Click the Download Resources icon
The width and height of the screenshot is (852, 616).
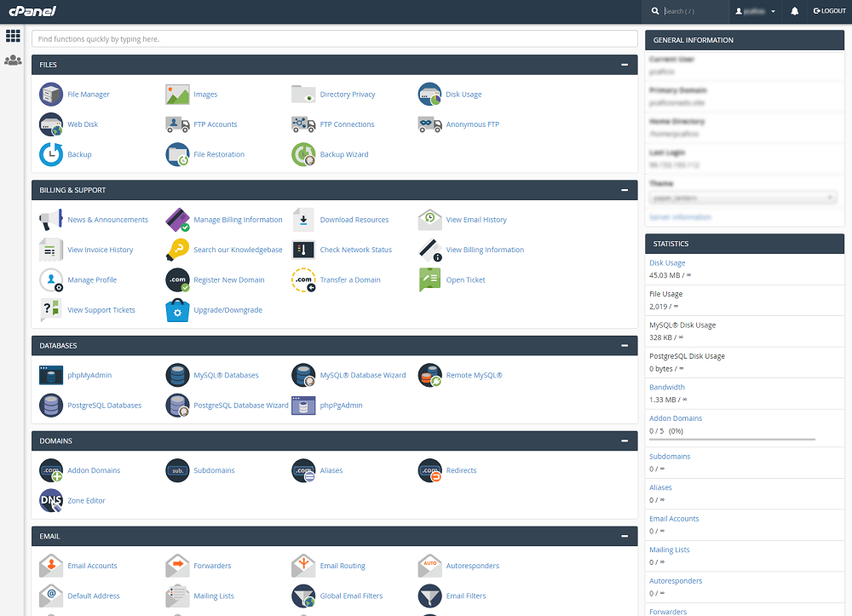click(x=303, y=220)
